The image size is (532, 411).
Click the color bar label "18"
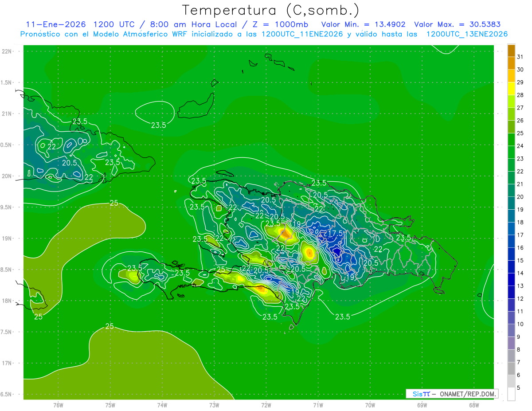click(x=520, y=222)
